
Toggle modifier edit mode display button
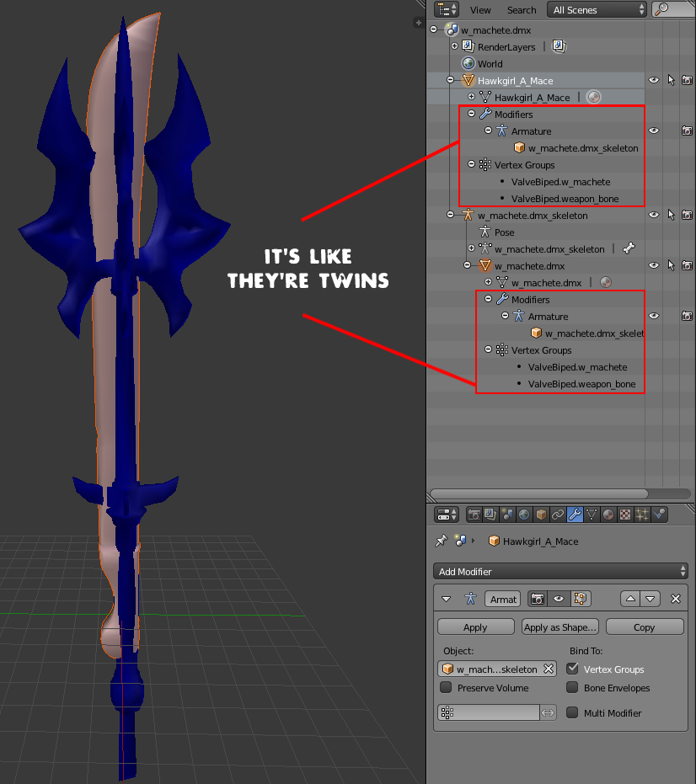581,599
